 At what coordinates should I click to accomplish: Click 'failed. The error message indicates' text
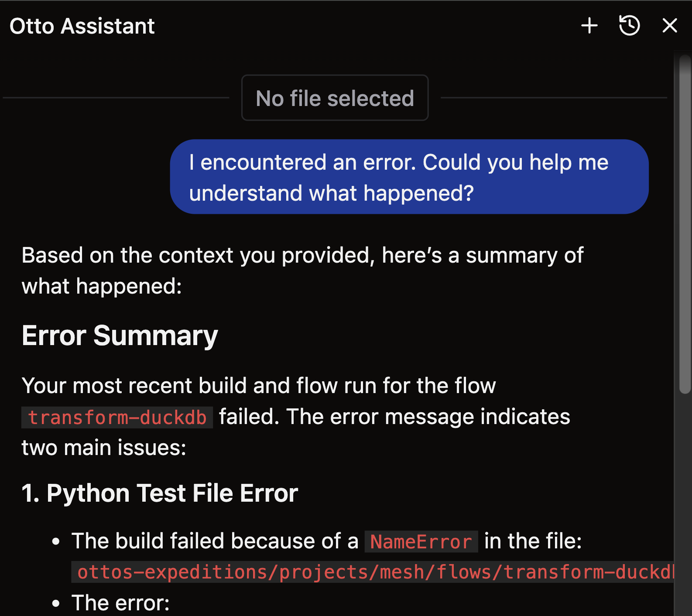pos(394,417)
